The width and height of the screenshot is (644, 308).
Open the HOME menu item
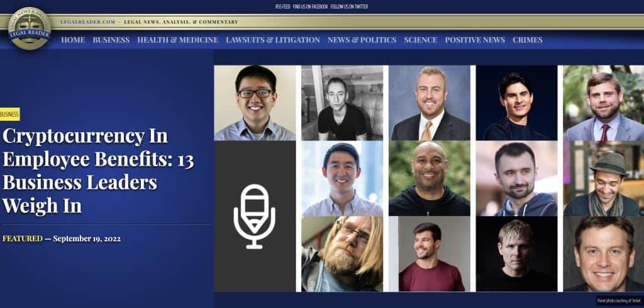[x=73, y=40]
